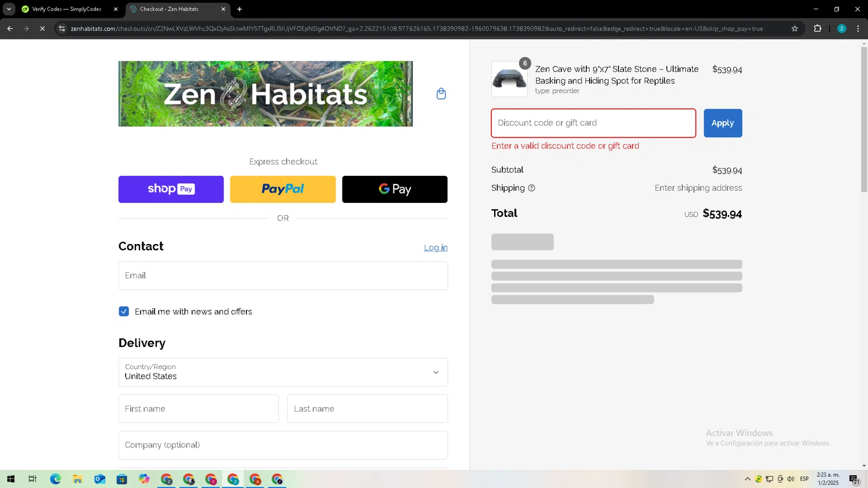
Task: Apply the discount code
Action: click(x=723, y=123)
